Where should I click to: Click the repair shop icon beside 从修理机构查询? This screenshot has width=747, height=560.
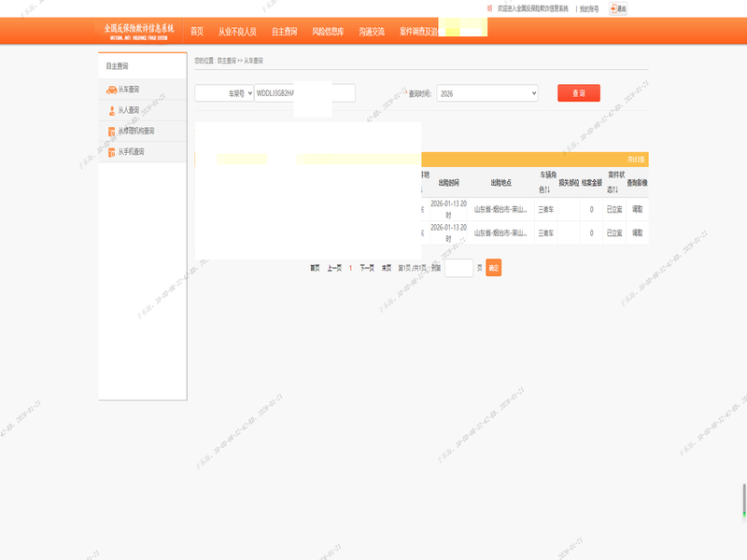coord(111,132)
